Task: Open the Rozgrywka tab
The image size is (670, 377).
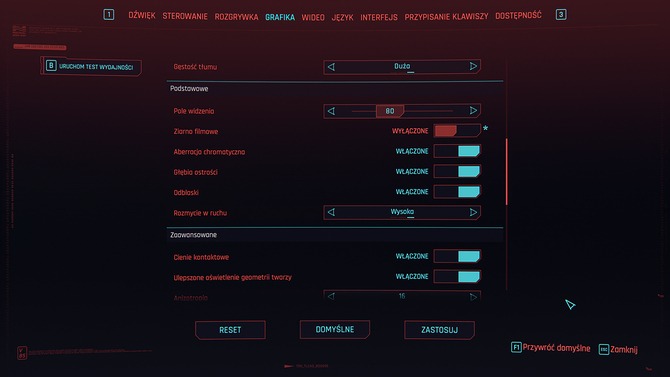Action: coord(236,17)
